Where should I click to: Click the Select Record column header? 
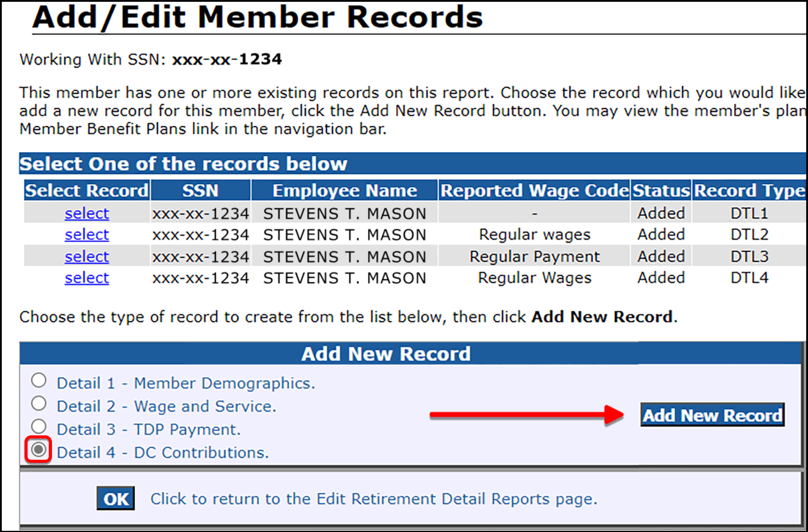86,190
